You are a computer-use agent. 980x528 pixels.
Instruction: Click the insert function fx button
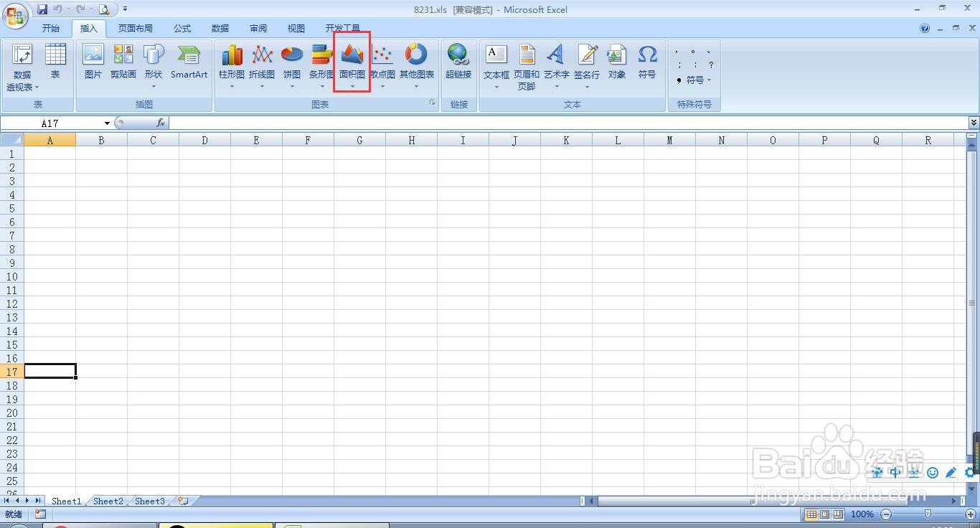coord(161,123)
